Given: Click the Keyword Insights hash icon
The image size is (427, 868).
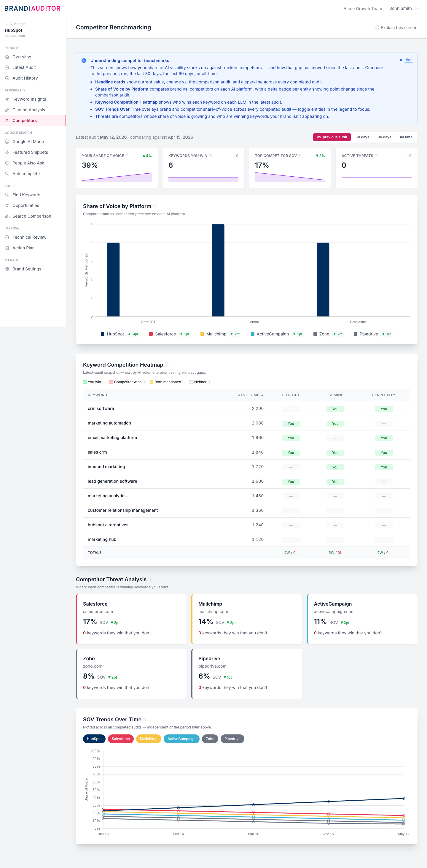Looking at the screenshot, I should click(x=7, y=99).
